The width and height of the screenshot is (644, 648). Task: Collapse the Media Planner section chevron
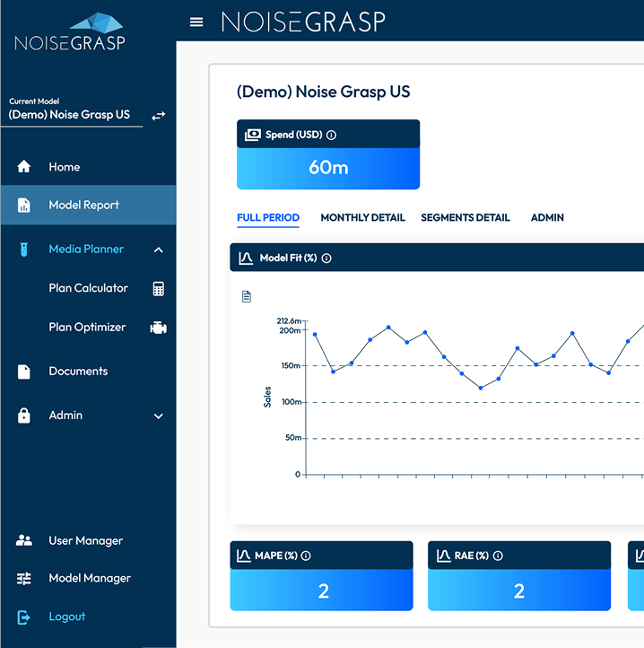(159, 250)
